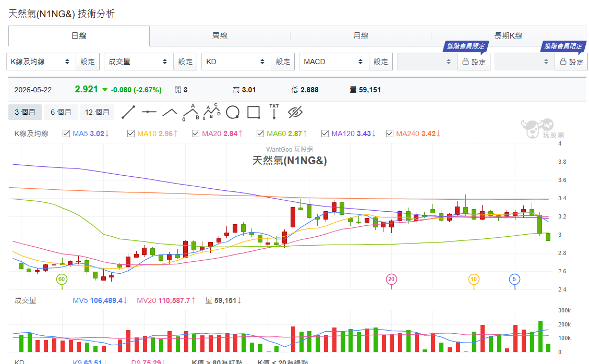Click the first 進階會員限定 badge
This screenshot has height=364, width=589.
point(466,46)
